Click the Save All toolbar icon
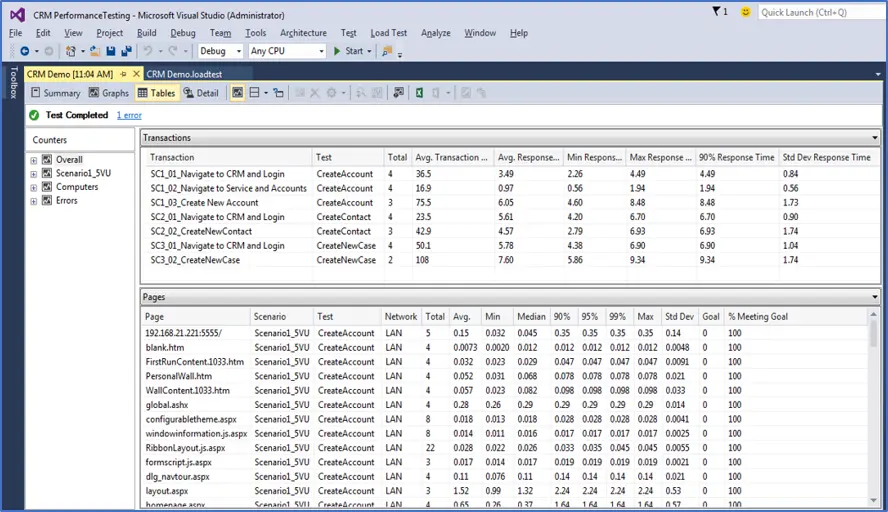888x512 pixels. [x=126, y=51]
